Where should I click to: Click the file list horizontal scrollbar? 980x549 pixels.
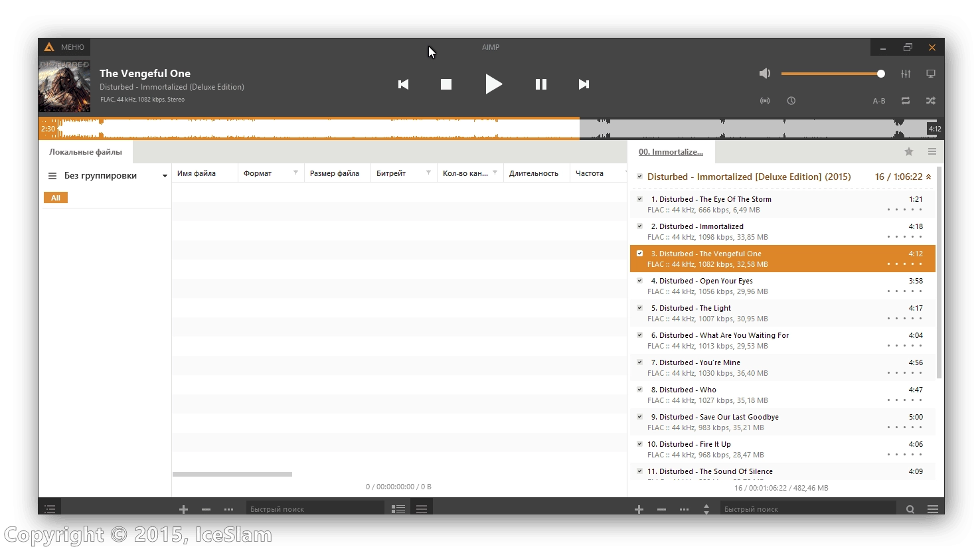click(x=232, y=474)
